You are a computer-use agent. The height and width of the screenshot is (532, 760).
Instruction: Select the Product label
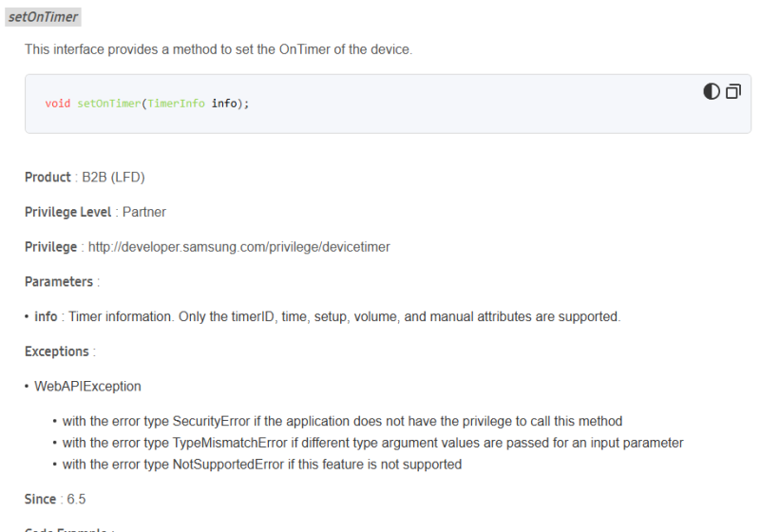point(47,178)
